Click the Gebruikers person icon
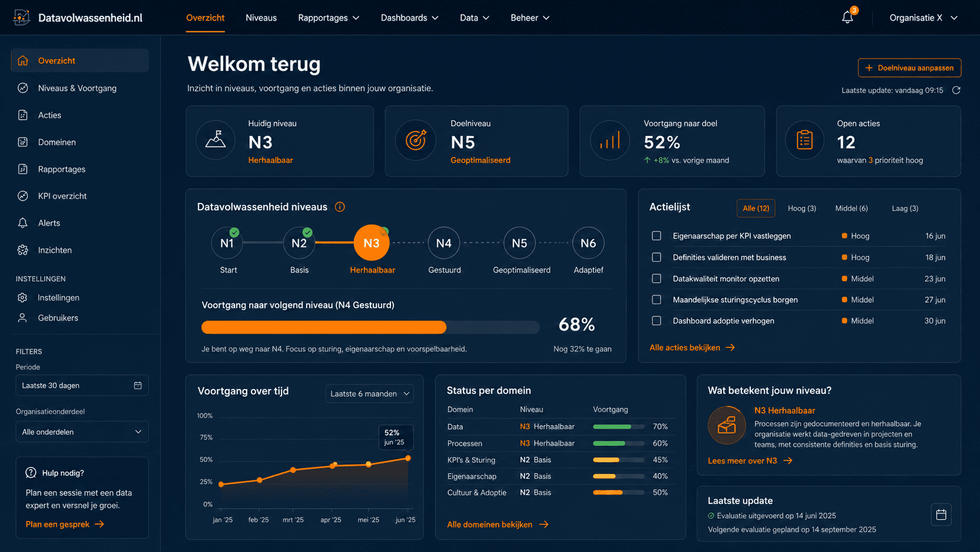 (22, 318)
